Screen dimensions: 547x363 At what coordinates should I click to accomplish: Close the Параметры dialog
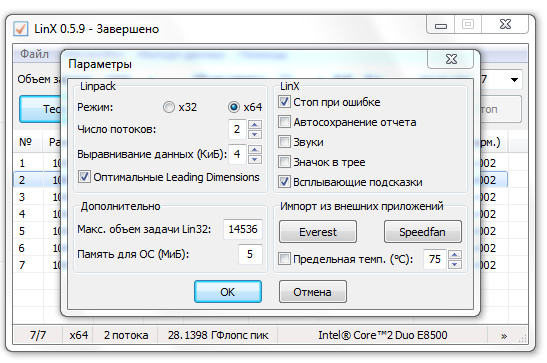tap(451, 59)
